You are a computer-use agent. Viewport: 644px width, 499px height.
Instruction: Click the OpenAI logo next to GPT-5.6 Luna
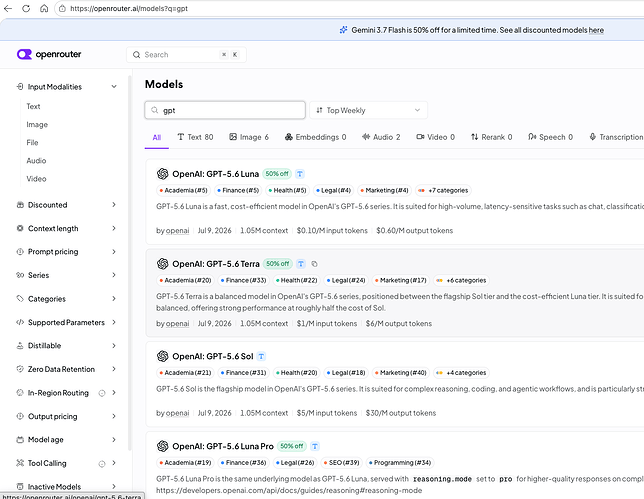pos(163,174)
